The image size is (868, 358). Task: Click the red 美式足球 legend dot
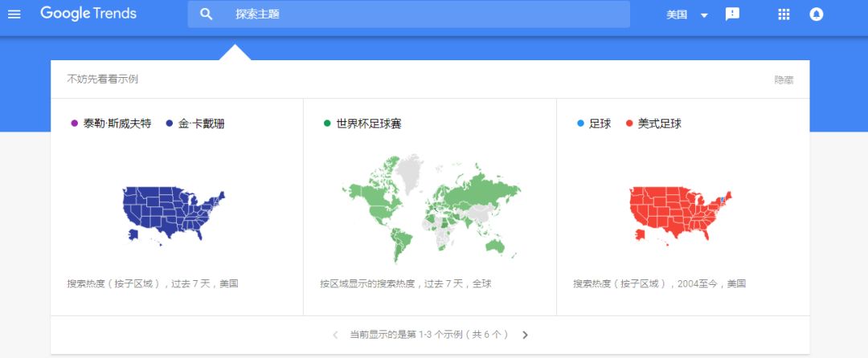[628, 123]
